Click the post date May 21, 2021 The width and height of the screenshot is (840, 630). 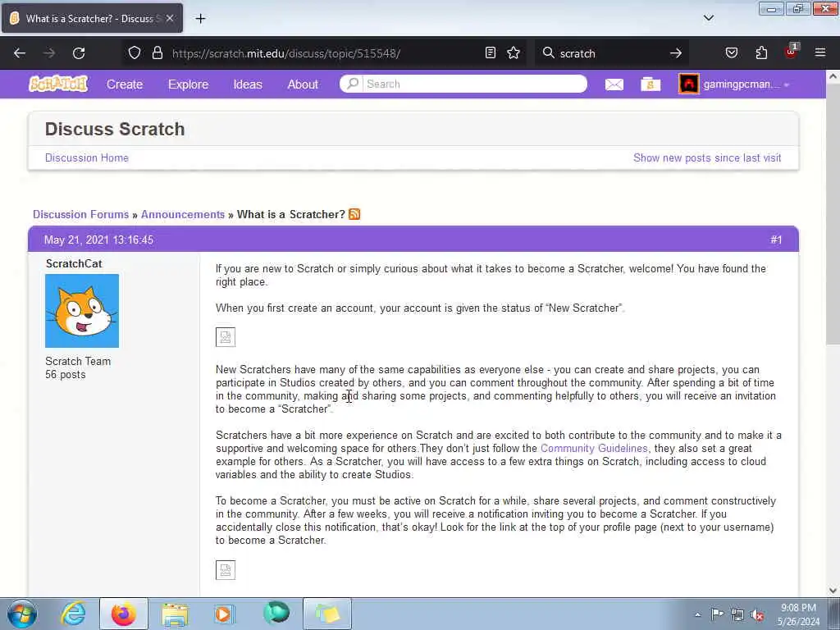coord(98,240)
